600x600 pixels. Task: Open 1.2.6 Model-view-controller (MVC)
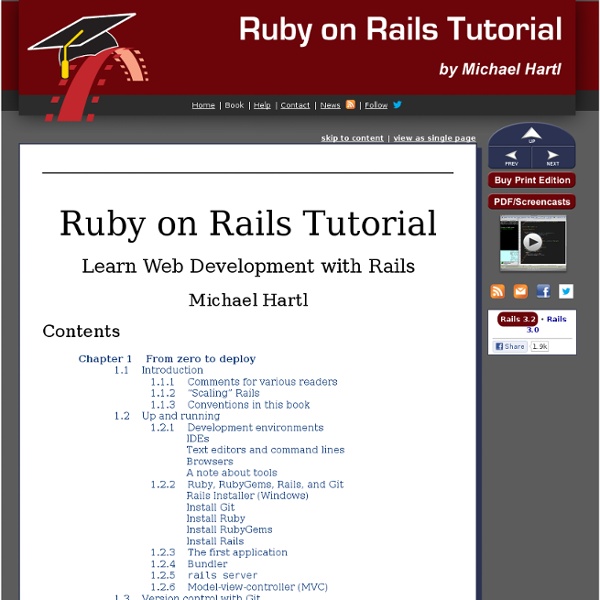(239, 587)
